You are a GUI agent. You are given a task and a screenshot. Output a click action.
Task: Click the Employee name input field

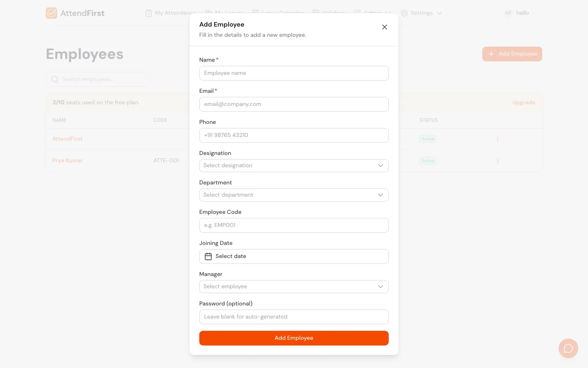(x=294, y=73)
